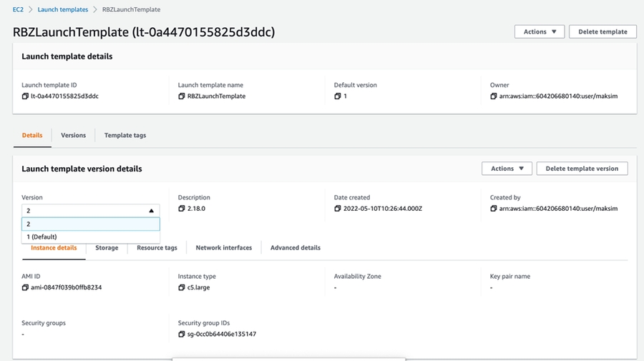
Task: Switch to the Versions tab
Action: pos(73,135)
